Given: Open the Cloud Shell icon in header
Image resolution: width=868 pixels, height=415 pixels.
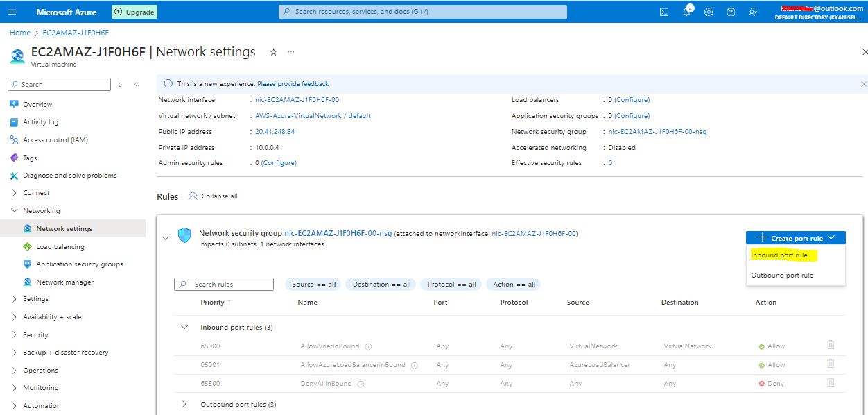Looking at the screenshot, I should pos(664,12).
